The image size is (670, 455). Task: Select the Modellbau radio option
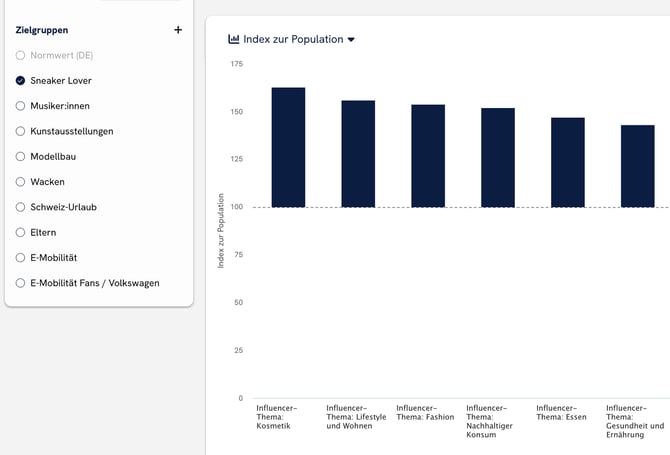21,156
